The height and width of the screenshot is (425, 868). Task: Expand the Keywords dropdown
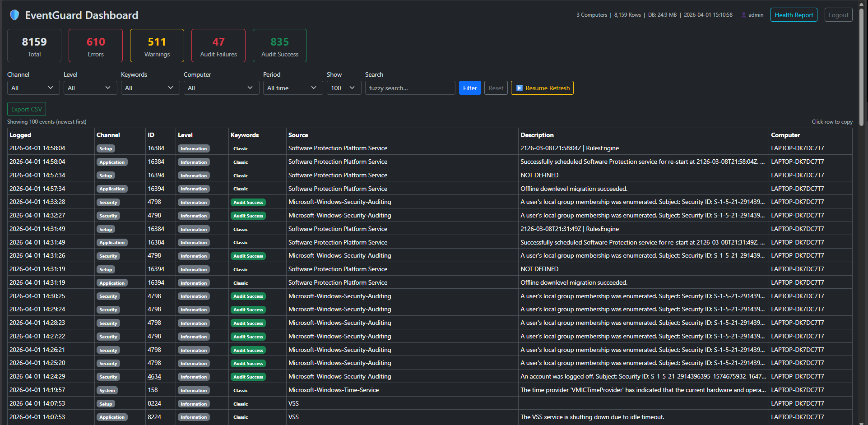150,88
